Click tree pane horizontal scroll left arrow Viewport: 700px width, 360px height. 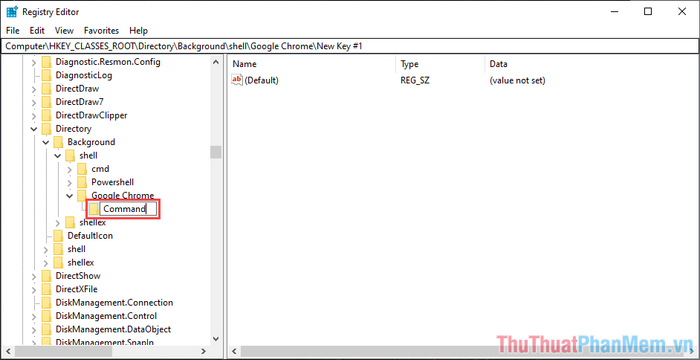tap(8, 351)
